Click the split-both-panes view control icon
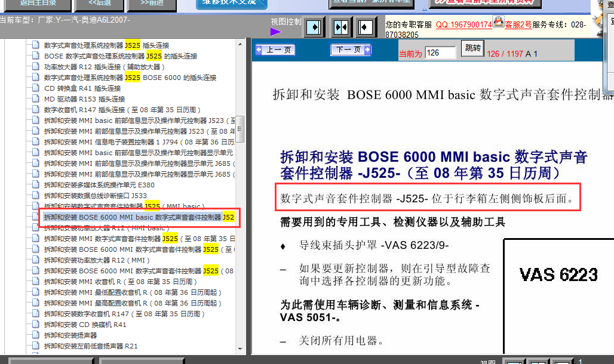 click(x=341, y=27)
